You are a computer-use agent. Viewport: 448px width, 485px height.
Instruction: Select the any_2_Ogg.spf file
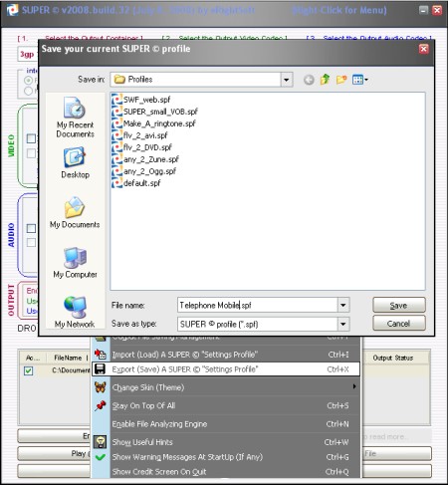coord(149,171)
